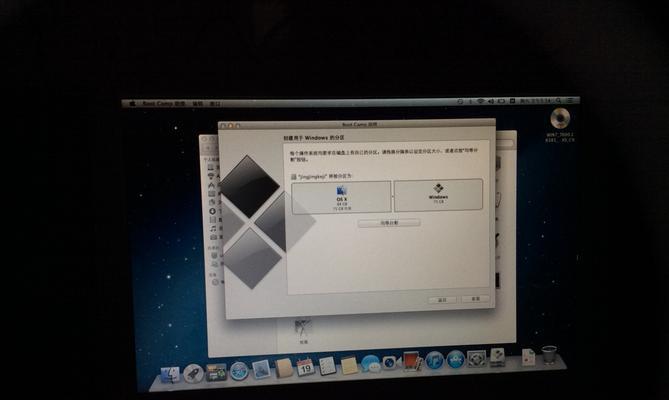The image size is (669, 400).
Task: Select the WIN7 DVD icon on the desktop
Action: [x=560, y=119]
